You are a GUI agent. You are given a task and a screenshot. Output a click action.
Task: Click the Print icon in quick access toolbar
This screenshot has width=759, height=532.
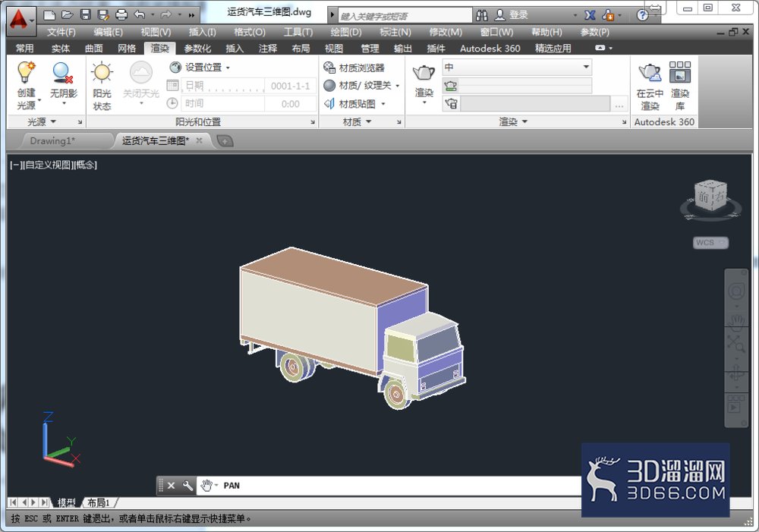click(x=121, y=14)
